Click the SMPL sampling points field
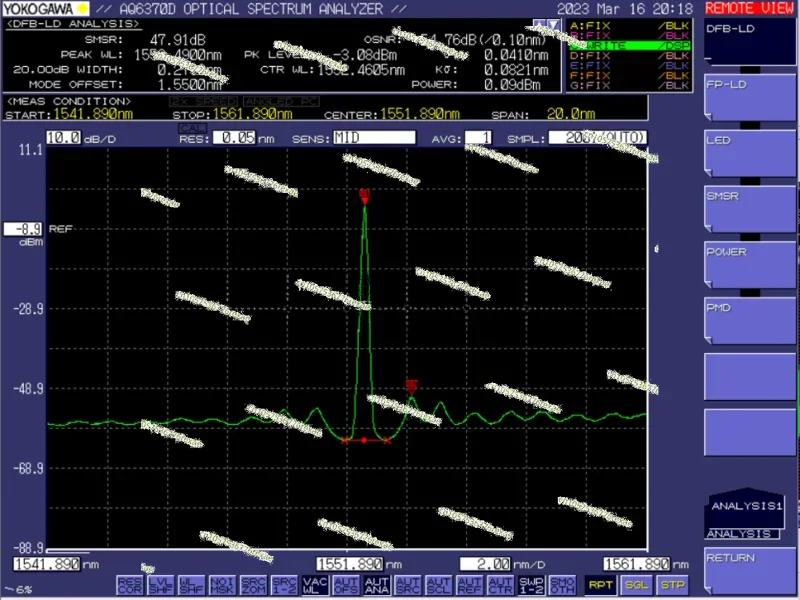The width and height of the screenshot is (800, 600). point(597,138)
